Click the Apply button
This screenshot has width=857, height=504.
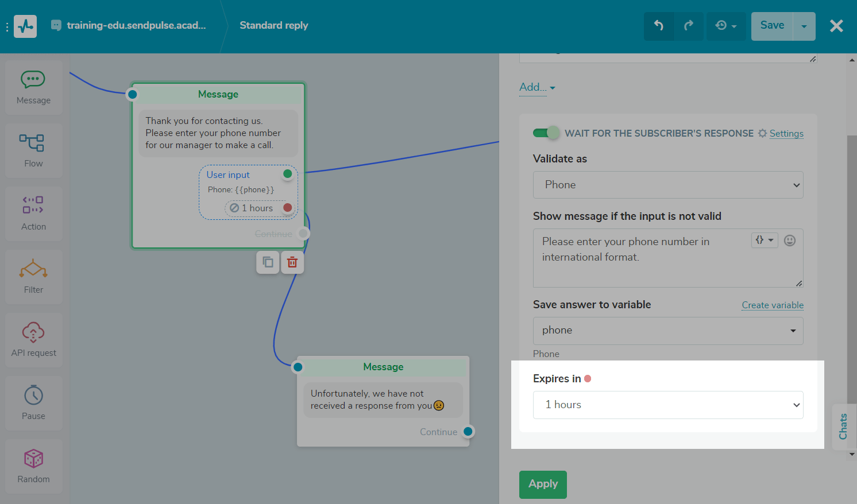point(542,484)
